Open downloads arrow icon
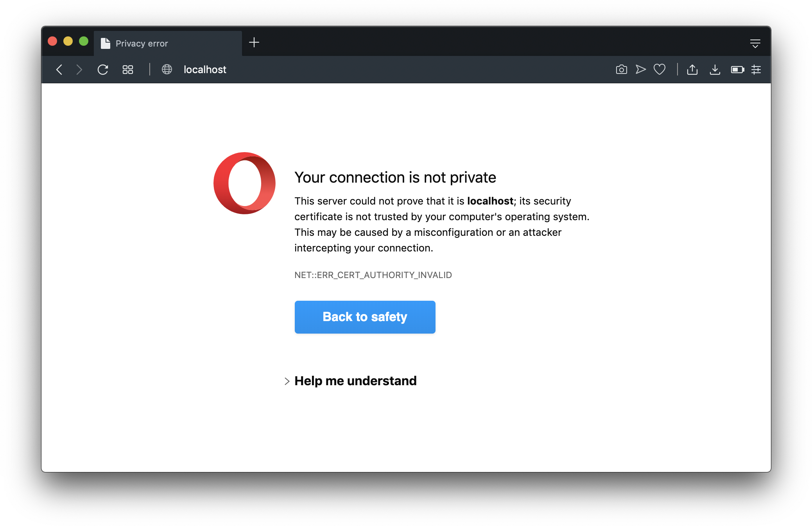This screenshot has height=526, width=812. (715, 69)
